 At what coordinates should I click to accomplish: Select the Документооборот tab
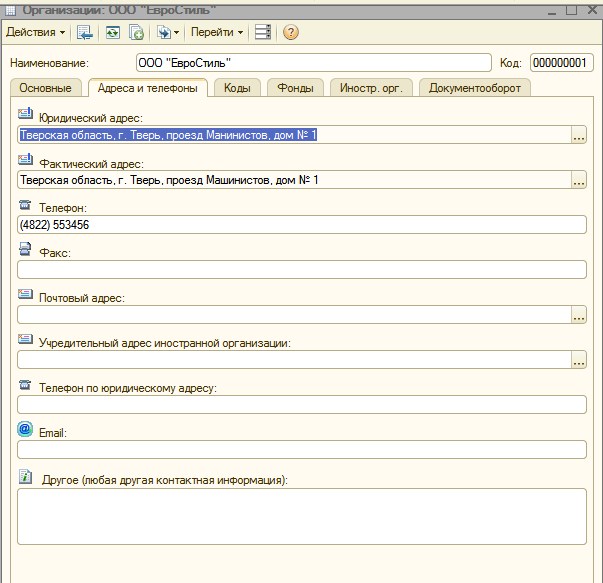[475, 88]
